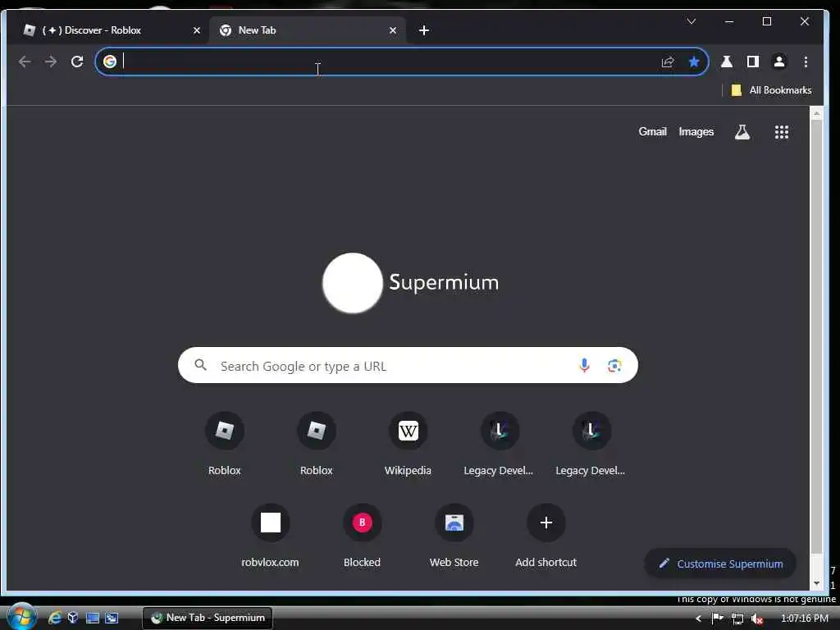Click Add shortcut plus tile
Viewport: 840px width, 630px height.
[546, 536]
